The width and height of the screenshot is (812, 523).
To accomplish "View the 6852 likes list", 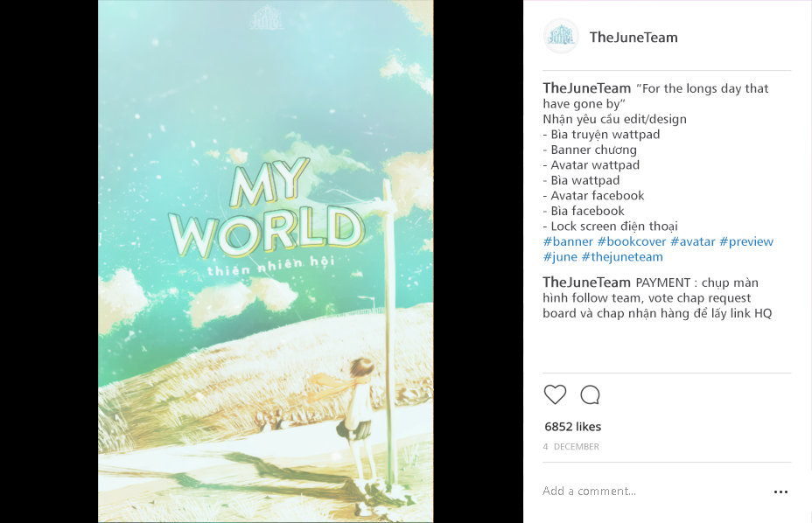I will [573, 427].
